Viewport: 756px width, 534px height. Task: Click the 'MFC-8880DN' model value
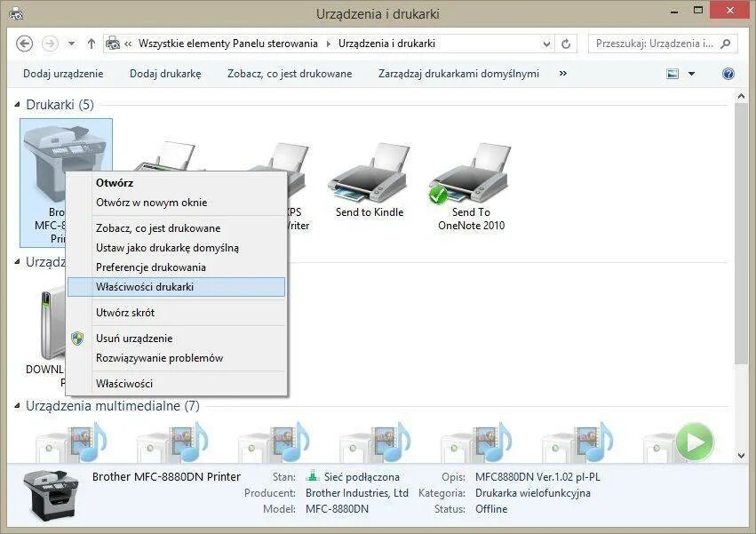pos(337,509)
